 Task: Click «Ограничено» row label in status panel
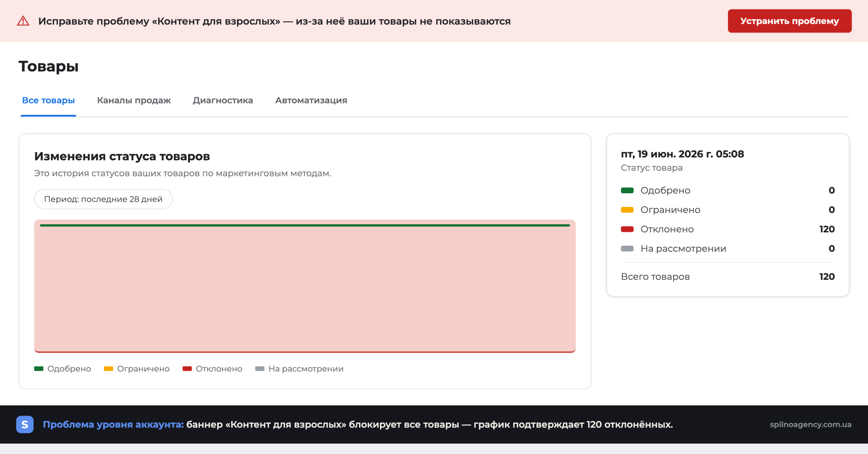tap(670, 210)
